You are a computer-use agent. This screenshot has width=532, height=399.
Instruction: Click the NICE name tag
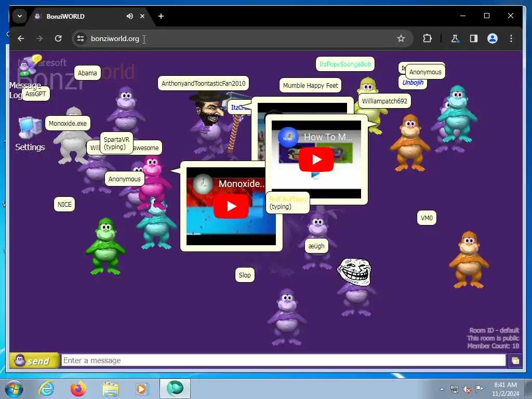(64, 204)
